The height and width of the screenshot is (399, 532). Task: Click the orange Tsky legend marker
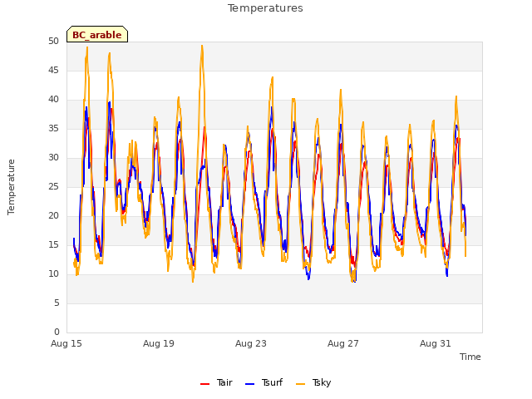(301, 384)
